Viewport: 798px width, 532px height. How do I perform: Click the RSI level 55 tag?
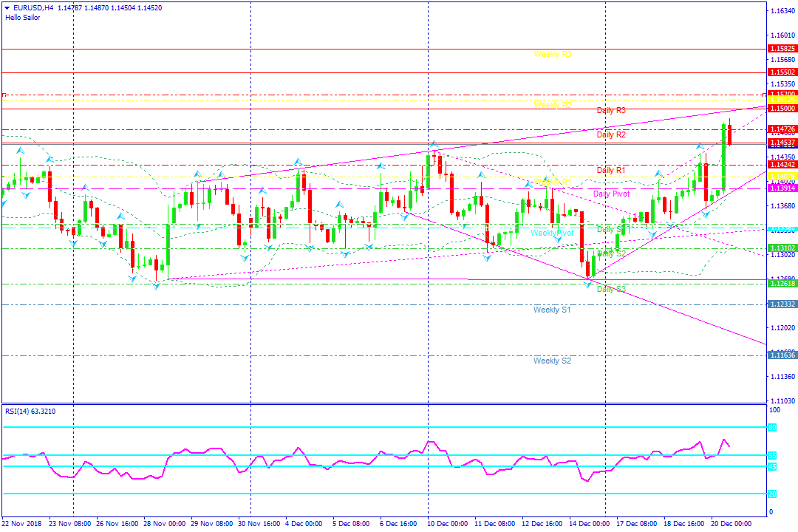(772, 456)
